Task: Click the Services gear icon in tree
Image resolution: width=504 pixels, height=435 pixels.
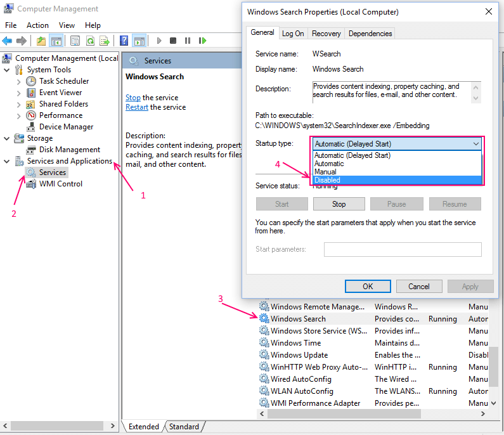Action: click(31, 172)
